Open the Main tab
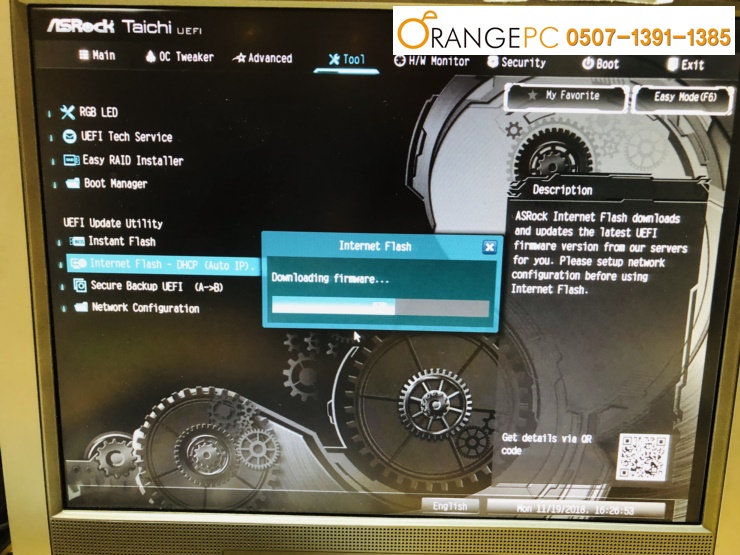The image size is (740, 555). tap(97, 55)
